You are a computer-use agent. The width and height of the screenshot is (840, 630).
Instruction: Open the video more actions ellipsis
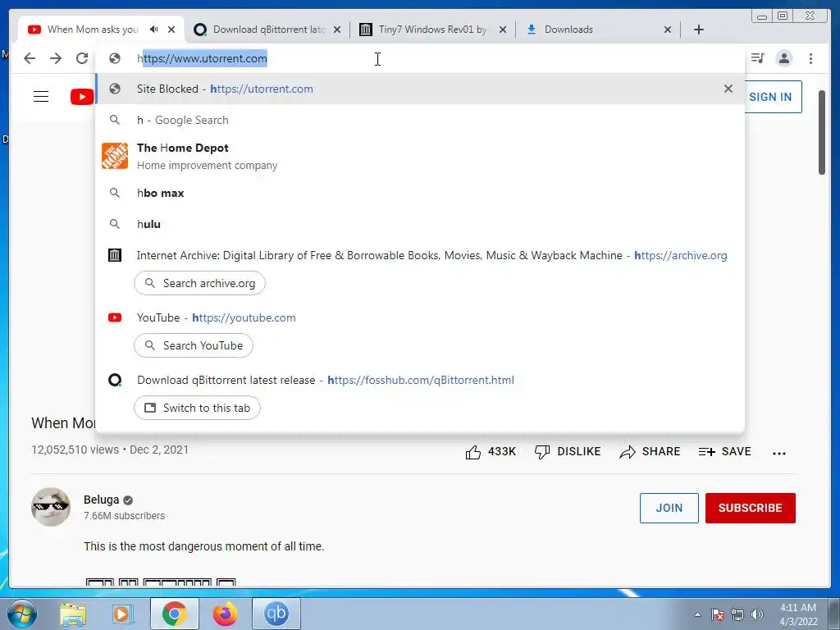pyautogui.click(x=779, y=453)
